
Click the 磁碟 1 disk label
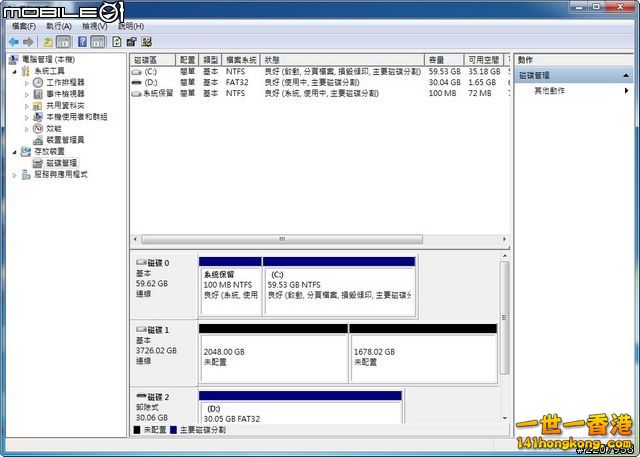pos(158,330)
